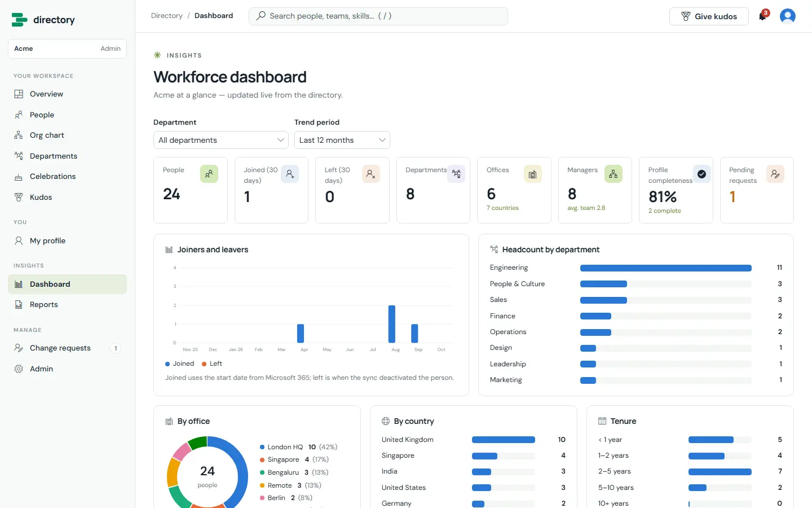Click the Tenure calendar icon
Viewport: 812px width, 508px height.
tap(602, 421)
